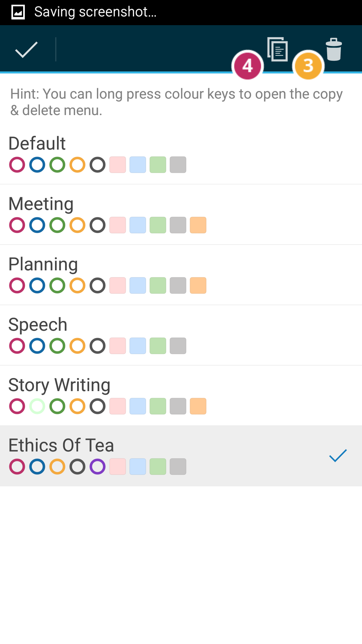Tap the pink square swatch in Planning

(x=118, y=285)
